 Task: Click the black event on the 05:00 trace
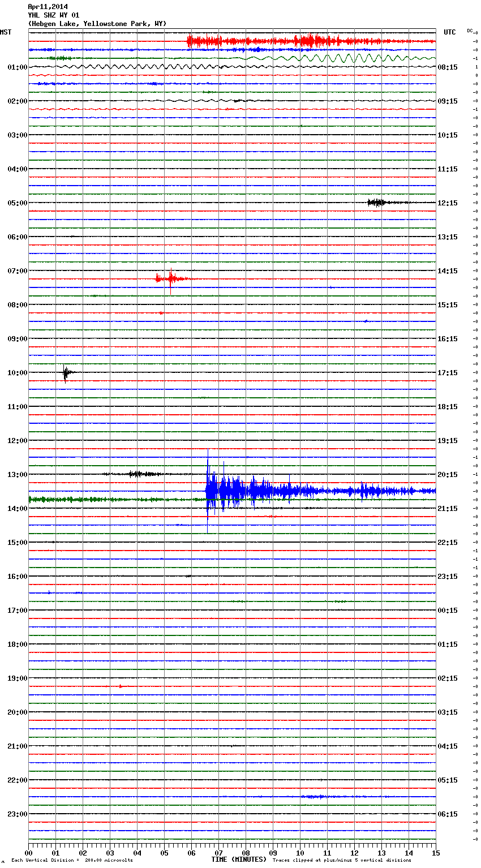click(x=376, y=203)
